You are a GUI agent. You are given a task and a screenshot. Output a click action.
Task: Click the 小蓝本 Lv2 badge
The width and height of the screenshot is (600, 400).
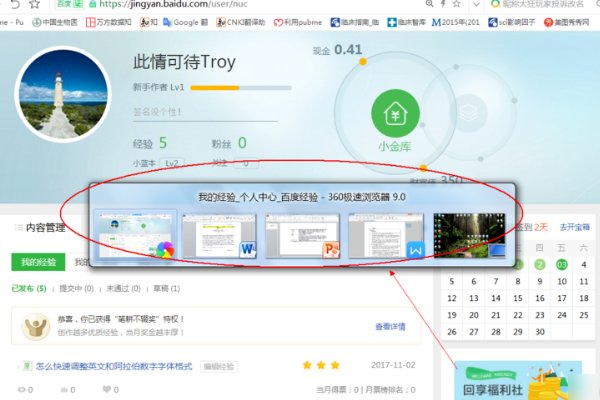pos(171,163)
